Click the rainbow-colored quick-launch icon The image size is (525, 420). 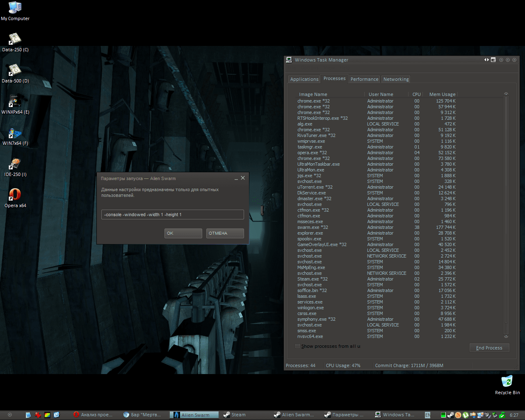pos(47,415)
